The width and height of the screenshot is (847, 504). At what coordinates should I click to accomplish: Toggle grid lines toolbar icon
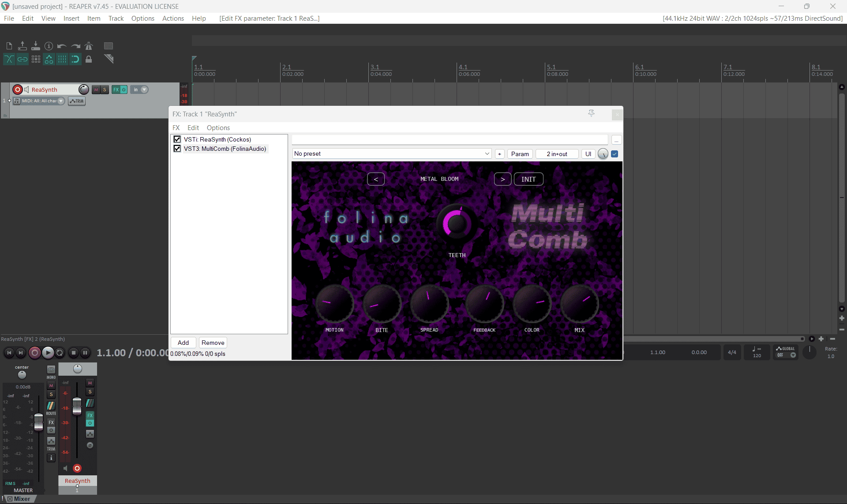62,59
